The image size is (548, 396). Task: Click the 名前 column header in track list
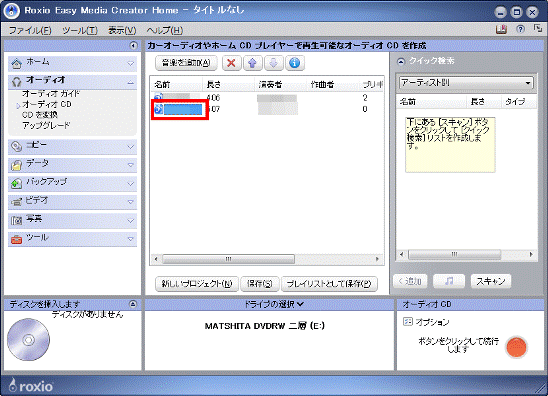tap(176, 85)
